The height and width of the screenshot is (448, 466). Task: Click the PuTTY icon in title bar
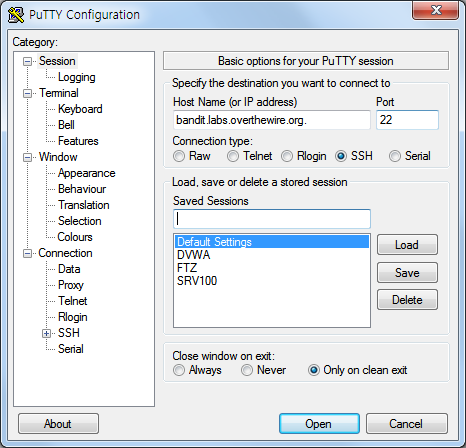click(x=16, y=15)
